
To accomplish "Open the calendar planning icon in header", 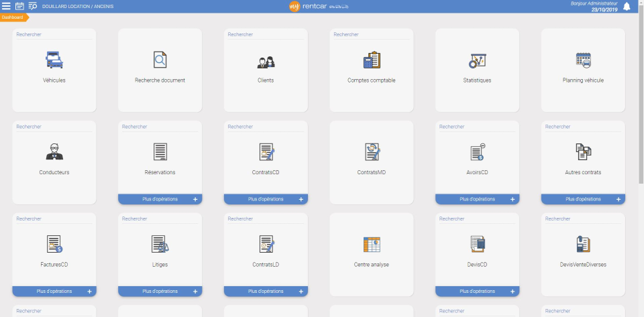I will pos(19,6).
